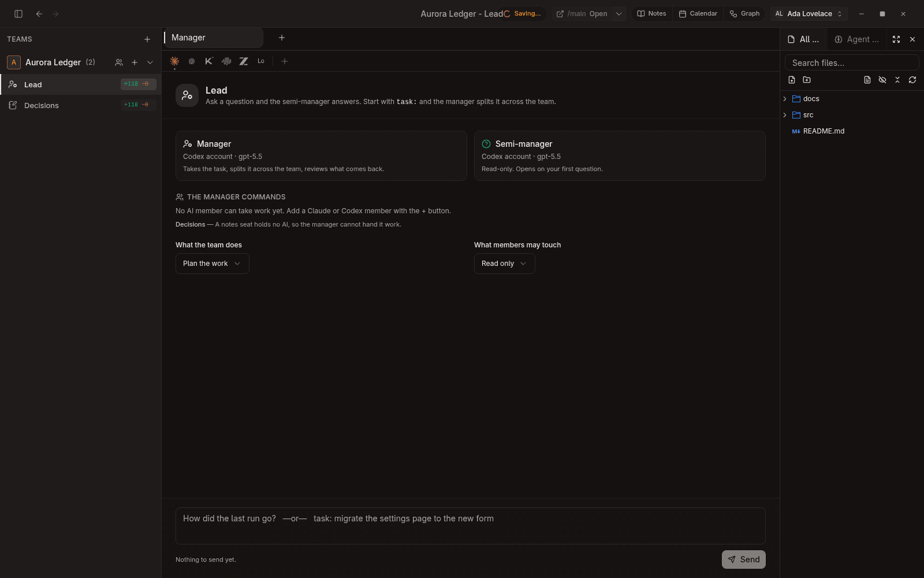Screen dimensions: 924x578
Task: Select the Z agent icon
Action: (x=244, y=61)
